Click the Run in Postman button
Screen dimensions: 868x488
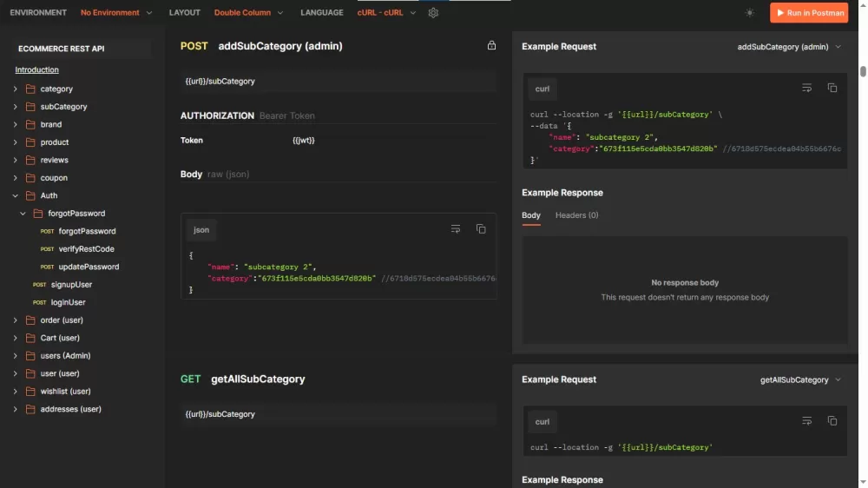pos(808,13)
